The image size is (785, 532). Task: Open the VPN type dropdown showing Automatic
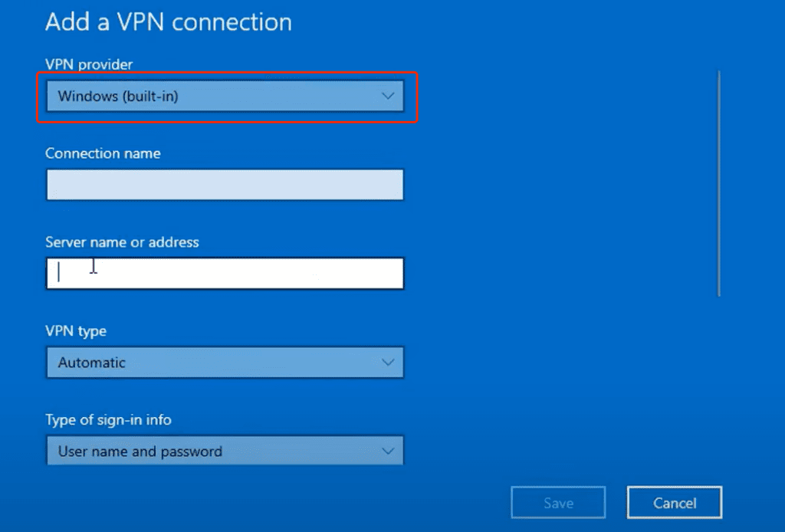pyautogui.click(x=225, y=362)
